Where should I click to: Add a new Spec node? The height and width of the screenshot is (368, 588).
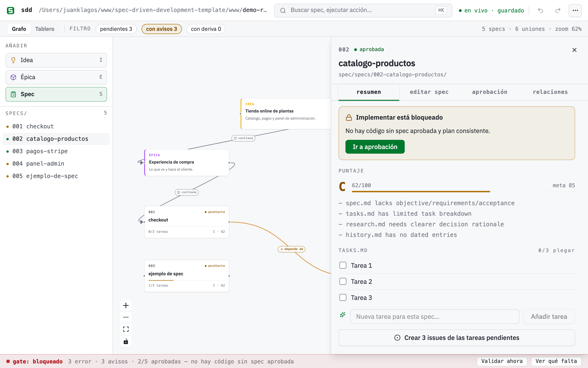click(x=56, y=94)
